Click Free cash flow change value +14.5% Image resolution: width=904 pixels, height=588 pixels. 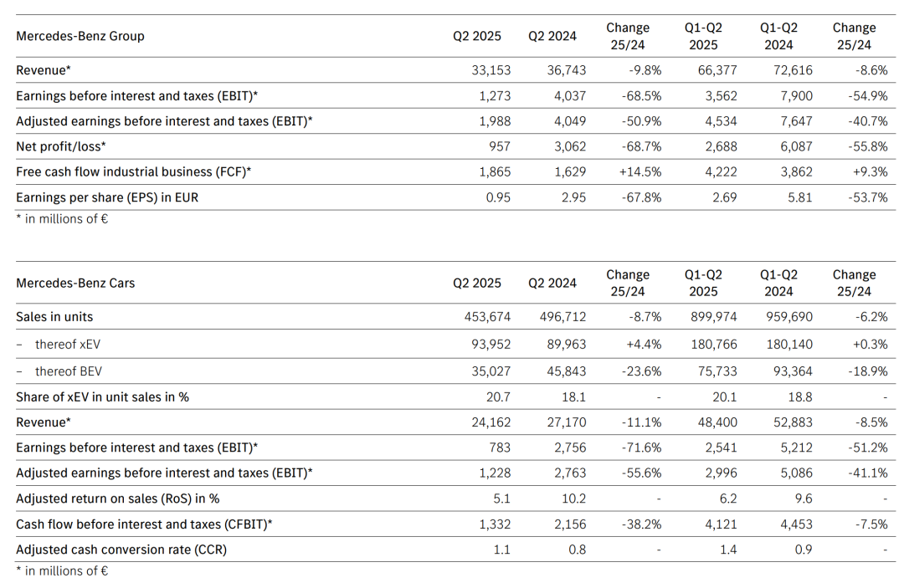pos(640,171)
